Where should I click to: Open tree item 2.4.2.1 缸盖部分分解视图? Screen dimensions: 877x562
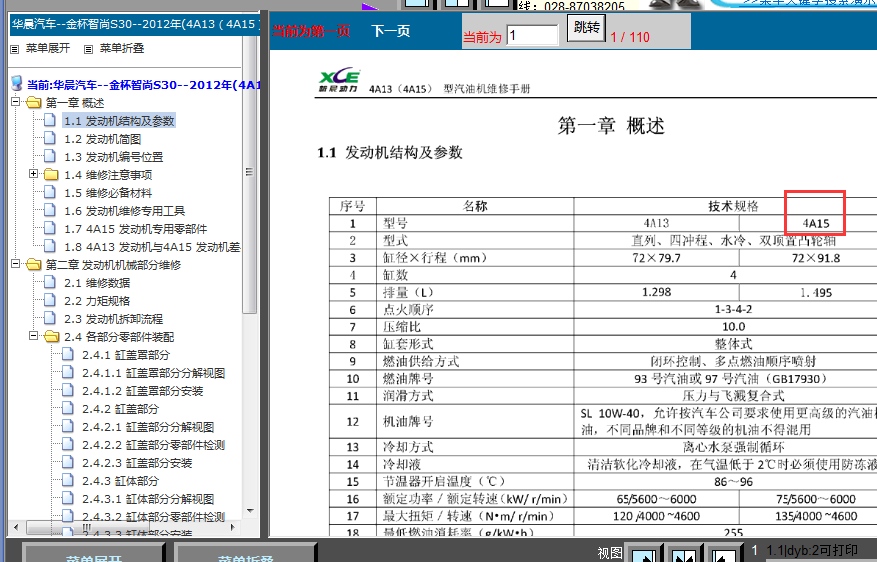coord(148,427)
